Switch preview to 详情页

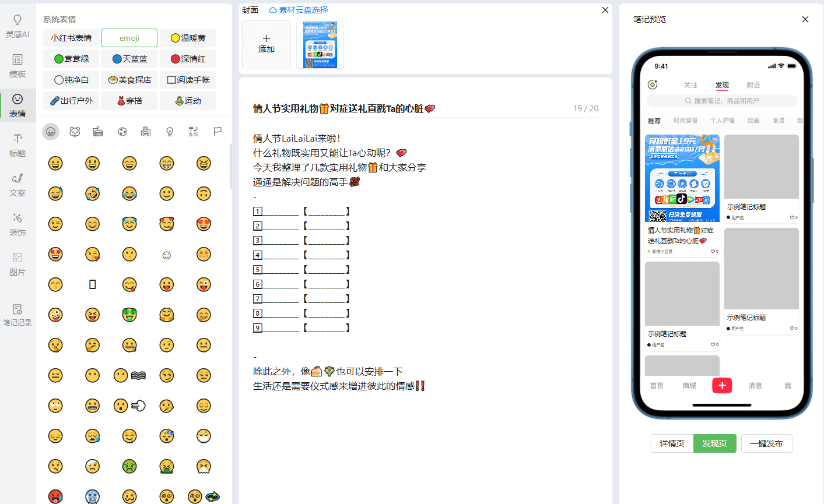pos(672,443)
